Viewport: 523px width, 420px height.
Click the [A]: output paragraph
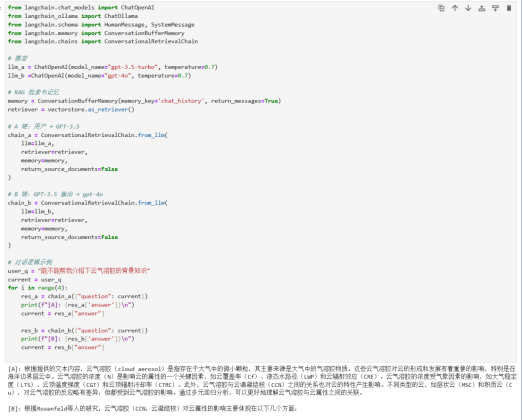pos(262,381)
